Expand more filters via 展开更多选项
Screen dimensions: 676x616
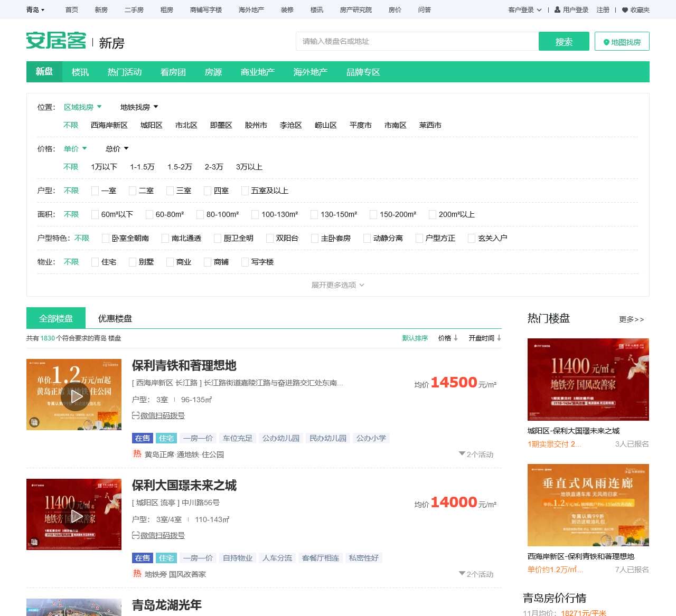(337, 285)
